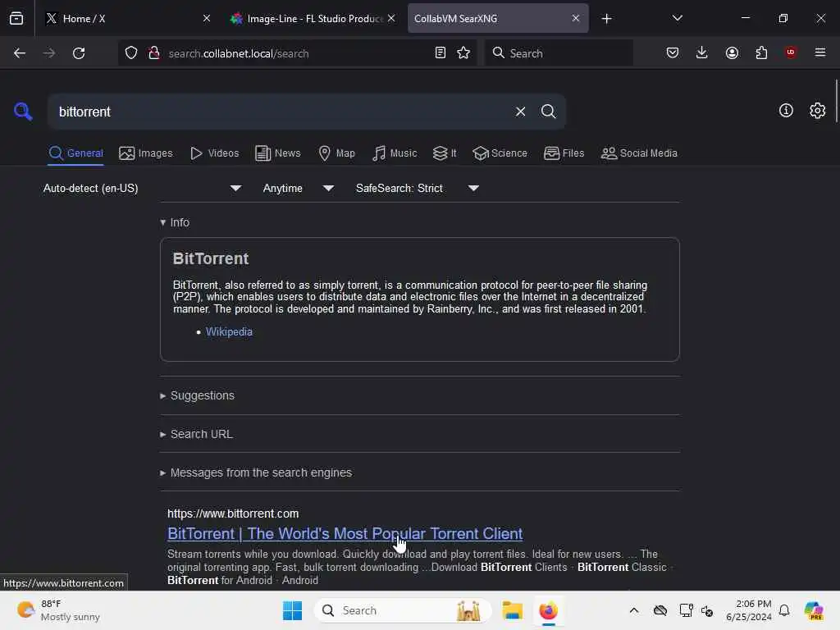The height and width of the screenshot is (630, 840).
Task: Click the Windows taskbar Search box
Action: pos(403,610)
